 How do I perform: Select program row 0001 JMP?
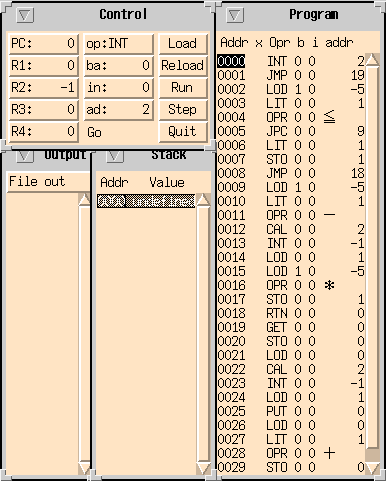click(x=291, y=75)
